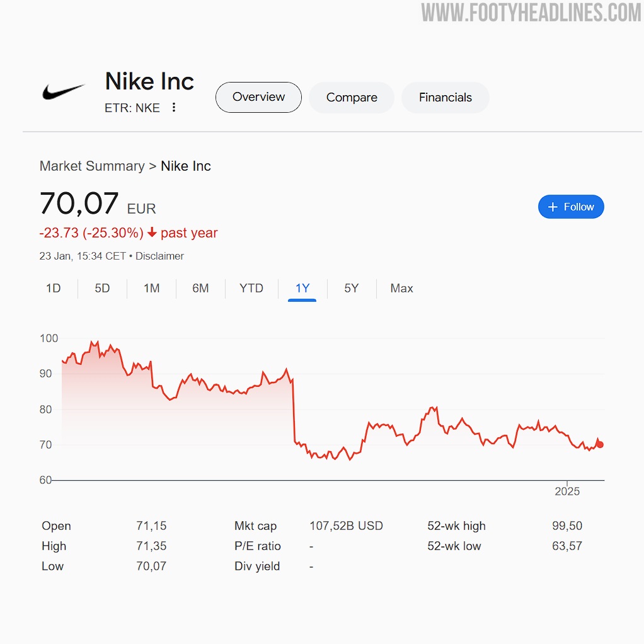Click the red dot at the chart's end
Screen dimensions: 644x644
coord(600,444)
